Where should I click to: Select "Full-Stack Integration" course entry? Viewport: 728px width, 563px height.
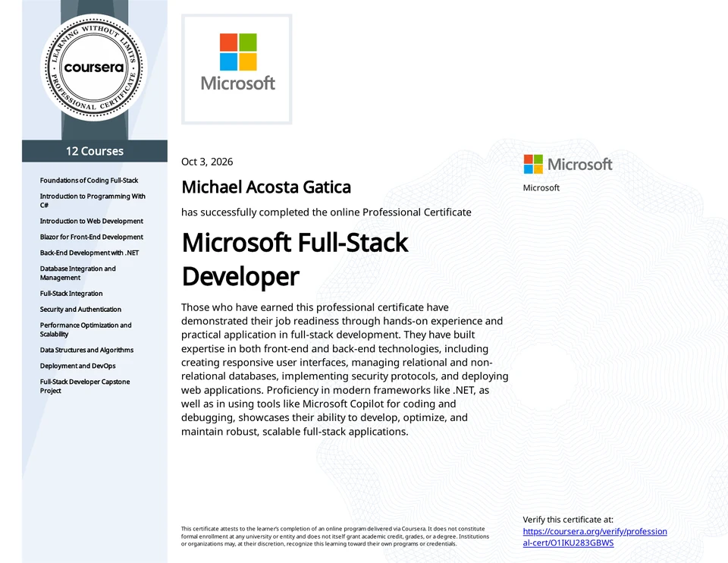click(x=71, y=294)
